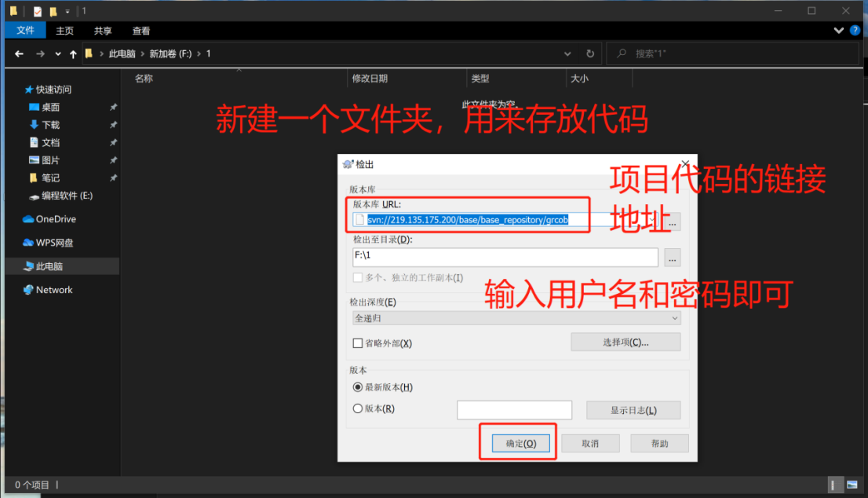Select 新加卷 (F:) in the breadcrumb

coord(170,53)
